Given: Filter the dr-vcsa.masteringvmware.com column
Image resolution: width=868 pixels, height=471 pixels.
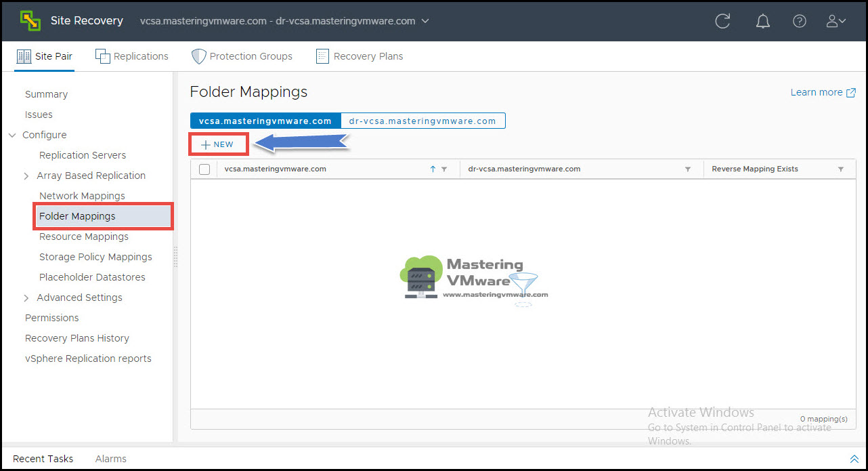Looking at the screenshot, I should (x=688, y=169).
